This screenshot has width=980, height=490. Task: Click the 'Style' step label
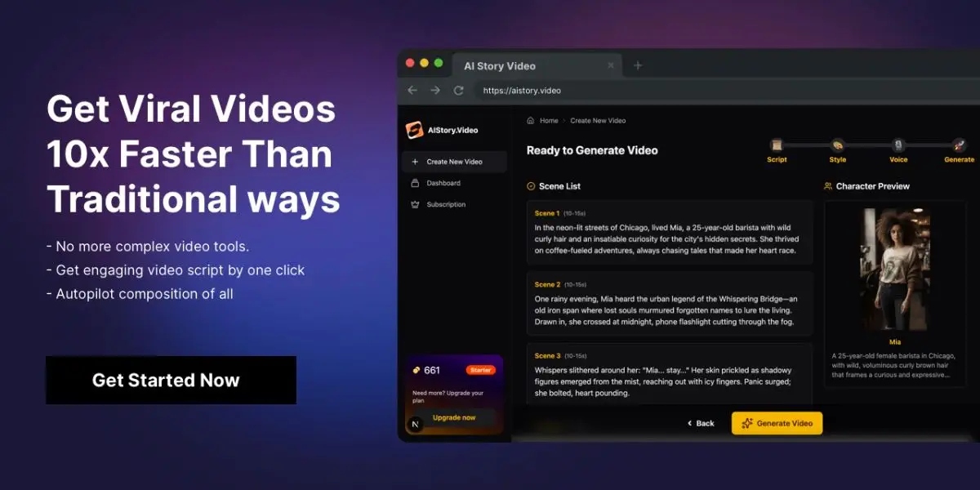coord(838,160)
